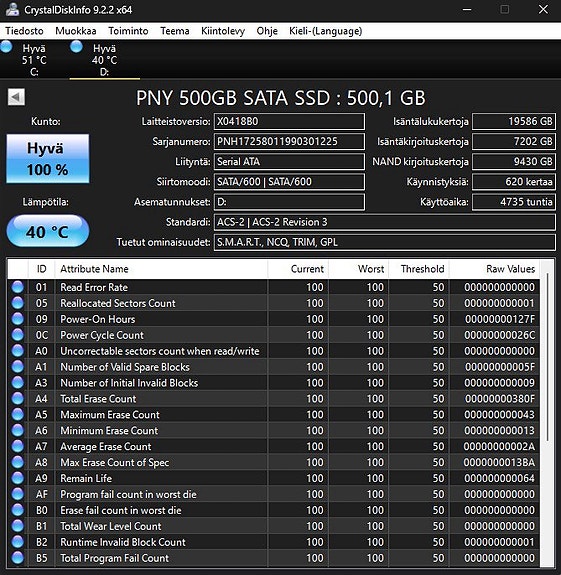Click the Attribute Name column header
Viewport: 561px width, 575px height.
tap(161, 269)
